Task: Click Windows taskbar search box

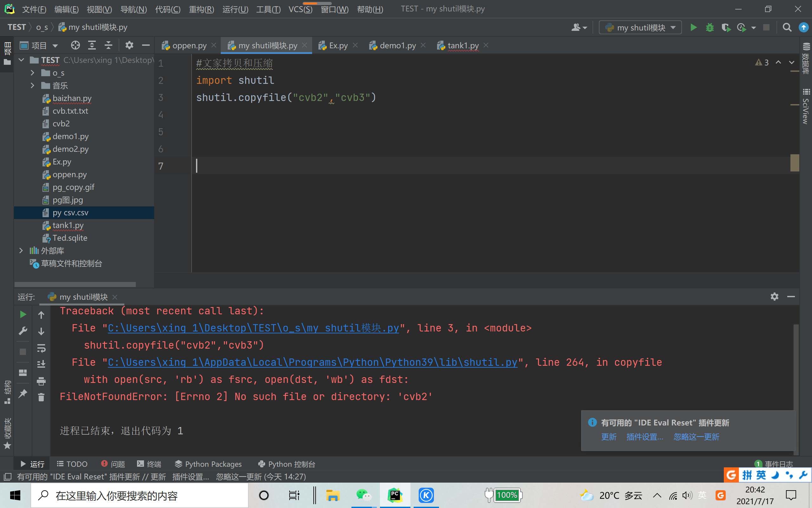Action: pos(140,495)
